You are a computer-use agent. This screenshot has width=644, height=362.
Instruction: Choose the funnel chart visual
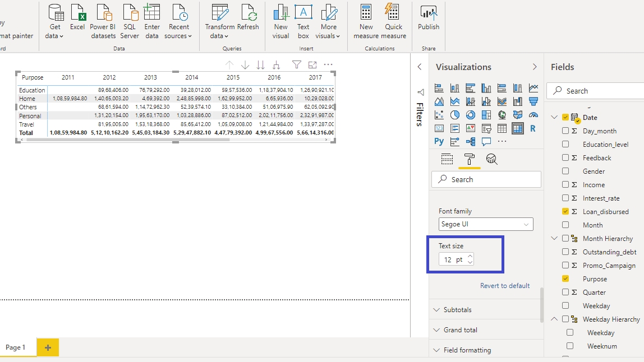(x=533, y=101)
